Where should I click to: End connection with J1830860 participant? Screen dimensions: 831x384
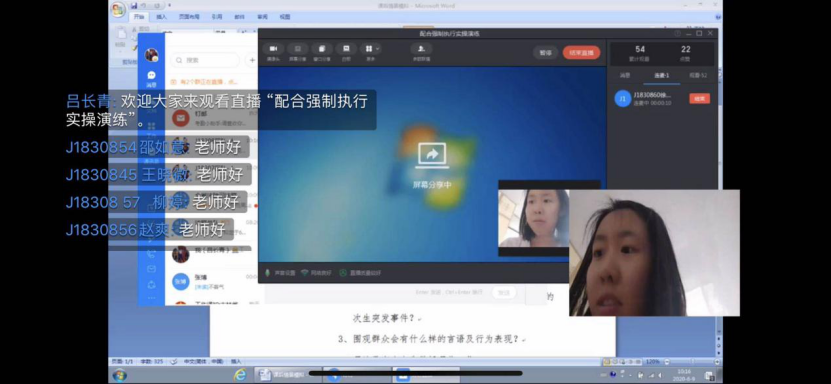pyautogui.click(x=700, y=99)
